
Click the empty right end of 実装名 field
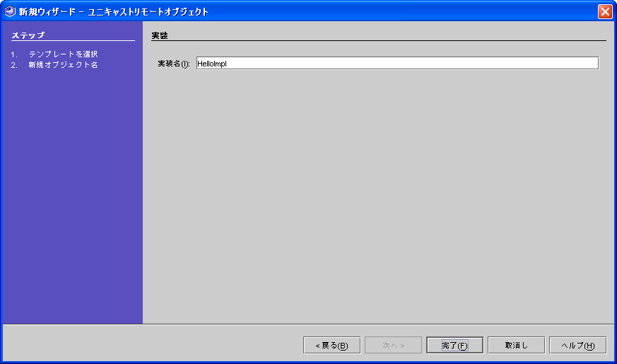point(512,64)
